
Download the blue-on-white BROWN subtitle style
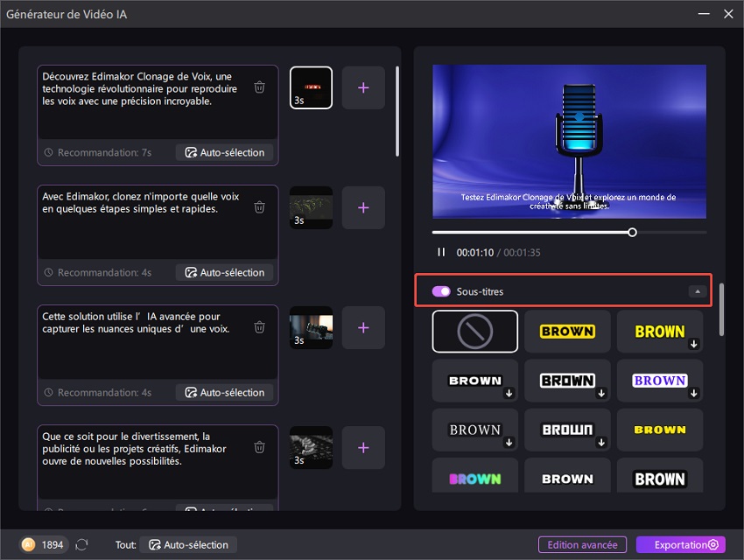click(x=694, y=393)
